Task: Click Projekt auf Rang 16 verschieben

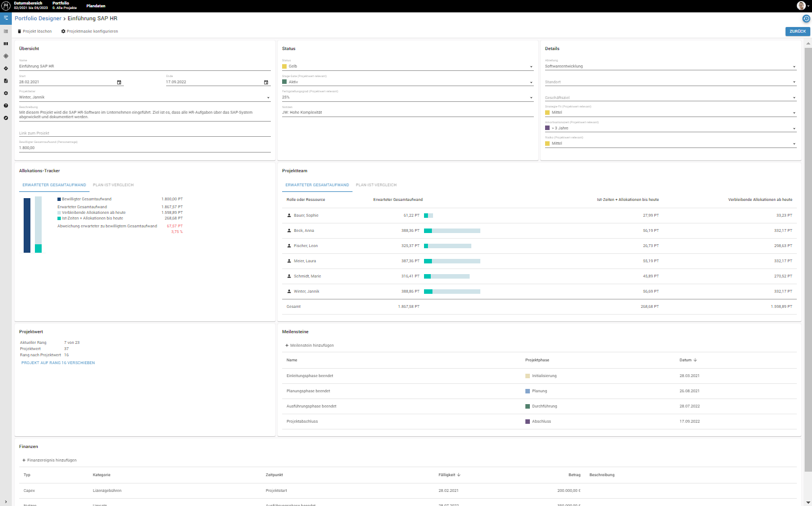Action: pos(58,363)
